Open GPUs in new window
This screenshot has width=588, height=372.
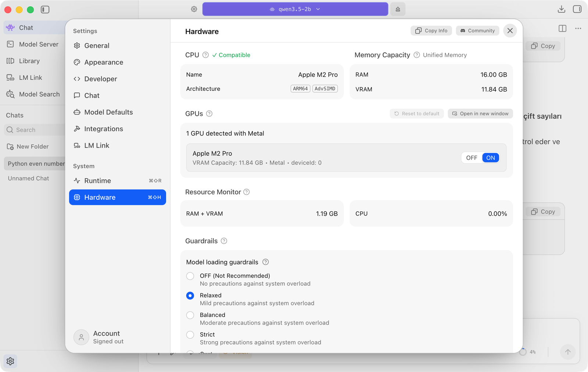coord(480,114)
